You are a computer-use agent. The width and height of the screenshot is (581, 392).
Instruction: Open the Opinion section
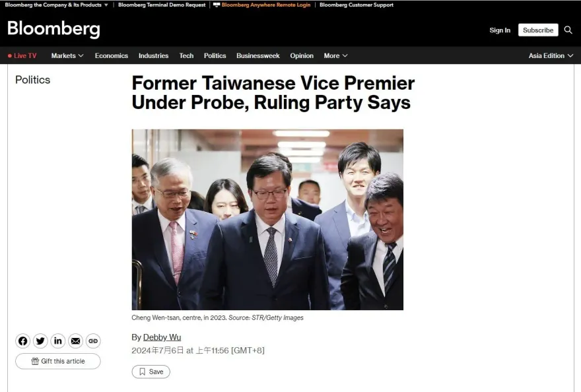(302, 55)
